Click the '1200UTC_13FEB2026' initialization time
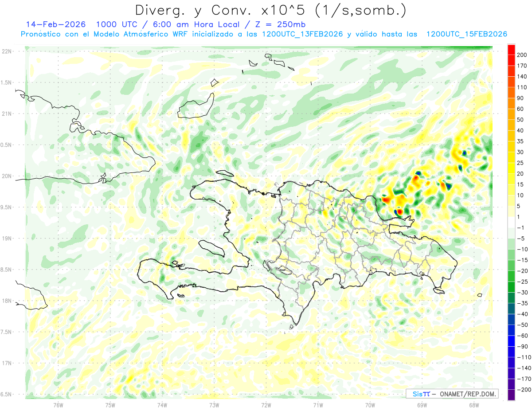The height and width of the screenshot is (411, 532). (x=302, y=34)
